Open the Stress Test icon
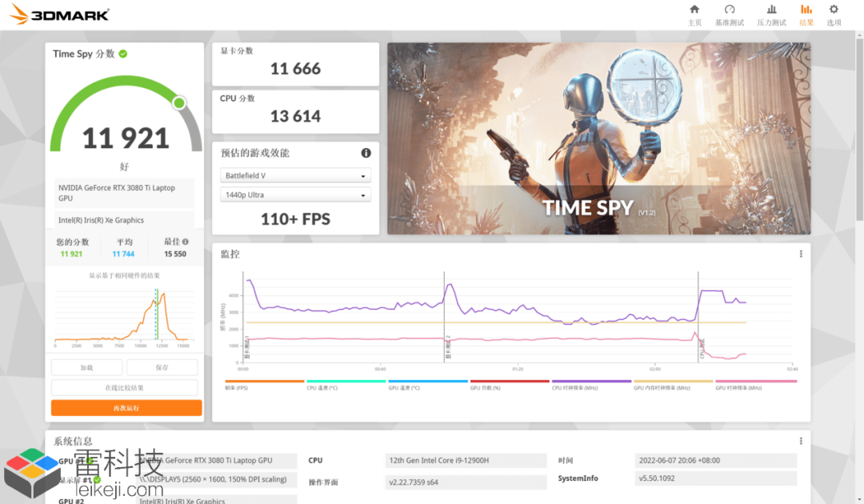This screenshot has width=864, height=504. click(771, 10)
